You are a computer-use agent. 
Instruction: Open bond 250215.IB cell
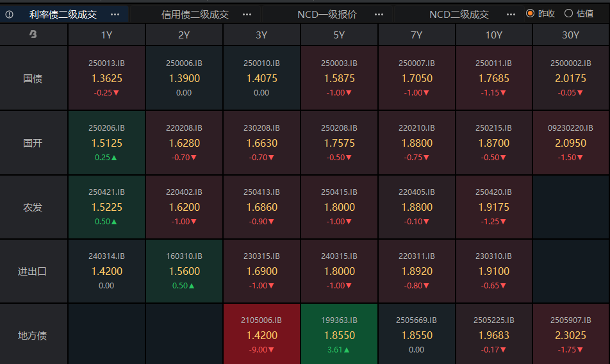(x=493, y=142)
